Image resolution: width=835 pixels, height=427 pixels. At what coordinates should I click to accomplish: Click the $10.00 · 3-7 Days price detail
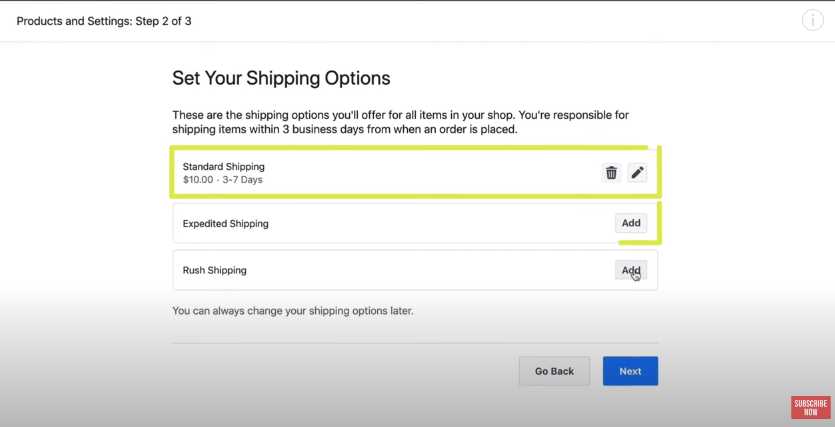[223, 180]
